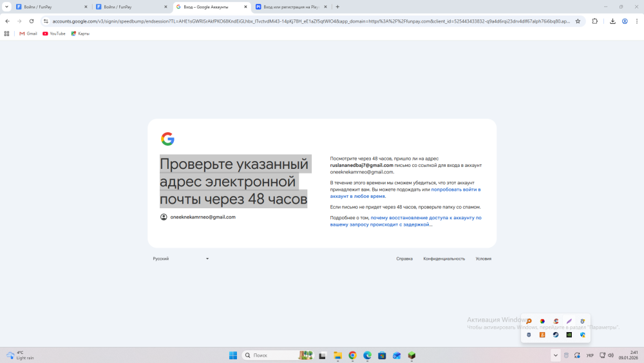Switch to second Войти / FunPay tab
The width and height of the screenshot is (644, 363).
coord(131,7)
